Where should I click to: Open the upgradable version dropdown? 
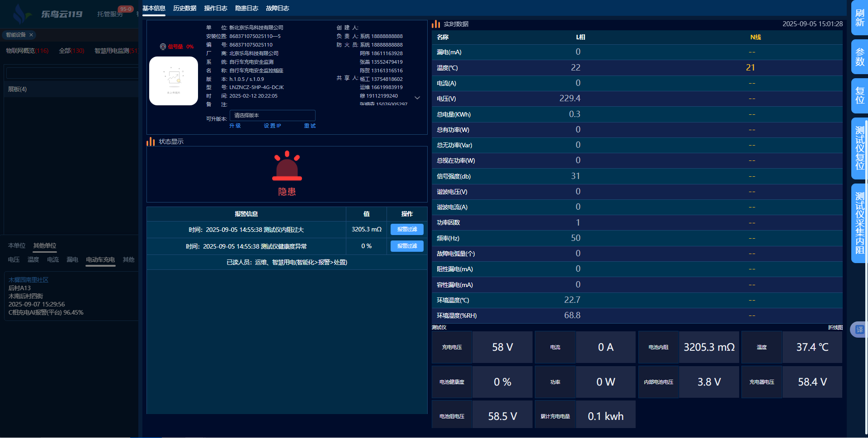pos(272,115)
